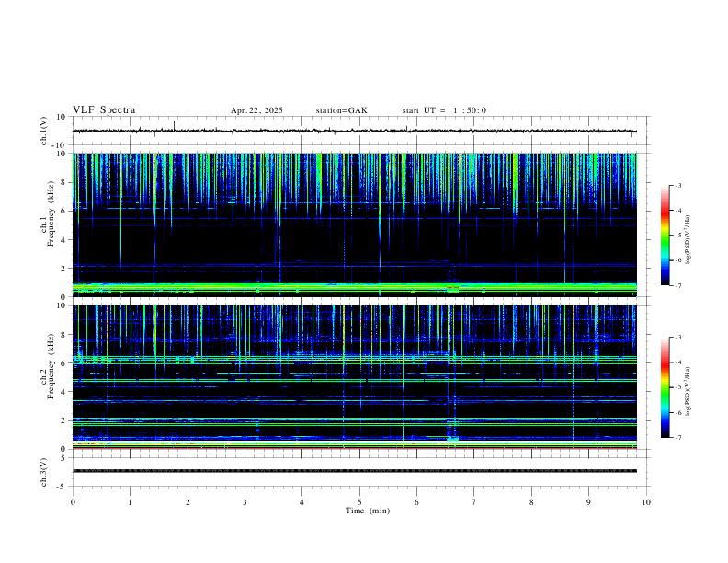Click the VLF Spectra title text
The height and width of the screenshot is (563, 728).
[x=104, y=110]
